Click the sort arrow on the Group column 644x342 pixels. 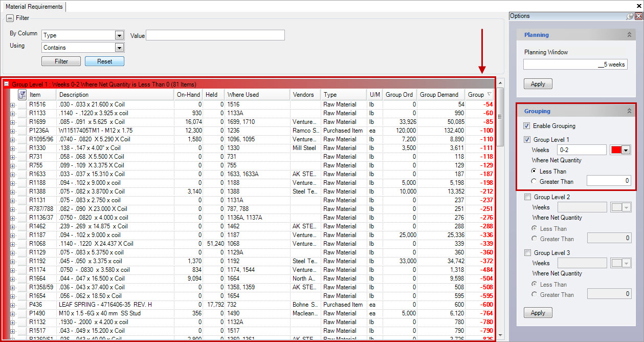pyautogui.click(x=489, y=95)
